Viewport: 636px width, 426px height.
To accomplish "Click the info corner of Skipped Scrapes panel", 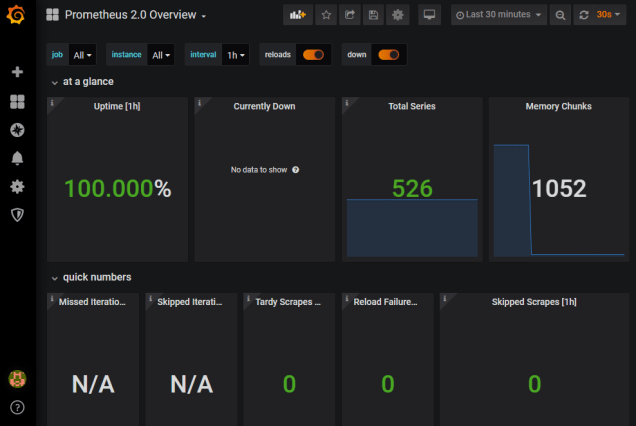I will 445,299.
